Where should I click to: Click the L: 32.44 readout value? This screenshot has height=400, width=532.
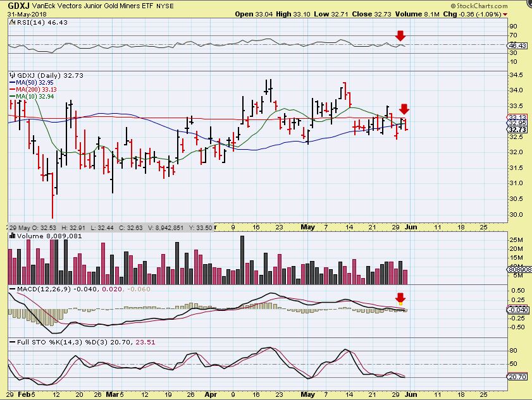[101, 227]
